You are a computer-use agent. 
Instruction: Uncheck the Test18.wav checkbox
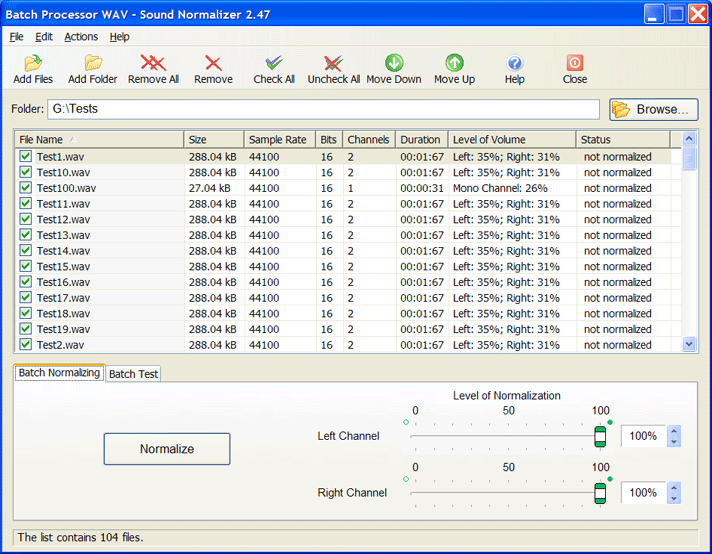click(x=25, y=313)
